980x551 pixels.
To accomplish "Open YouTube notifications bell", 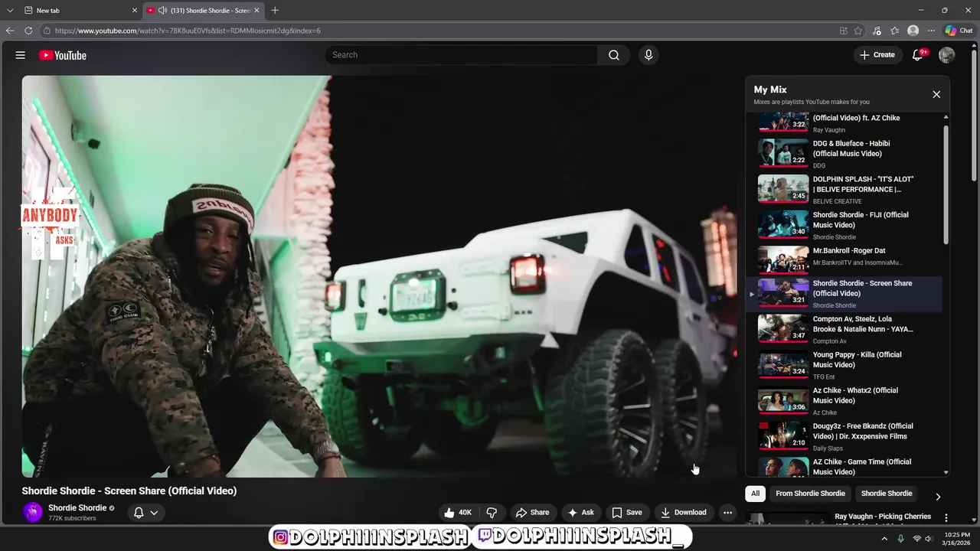I will pyautogui.click(x=917, y=55).
